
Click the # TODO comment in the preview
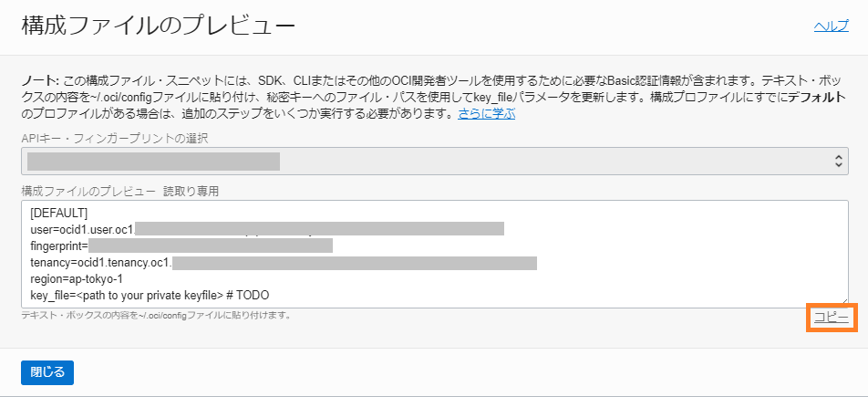[248, 295]
